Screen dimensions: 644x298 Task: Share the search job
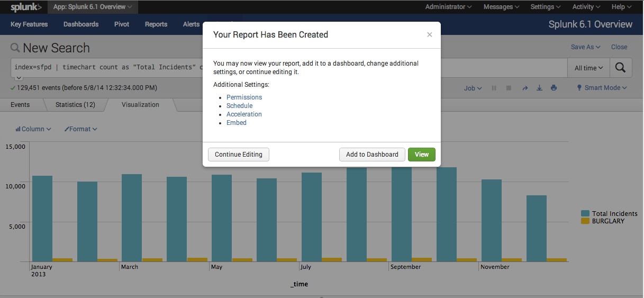pyautogui.click(x=525, y=88)
